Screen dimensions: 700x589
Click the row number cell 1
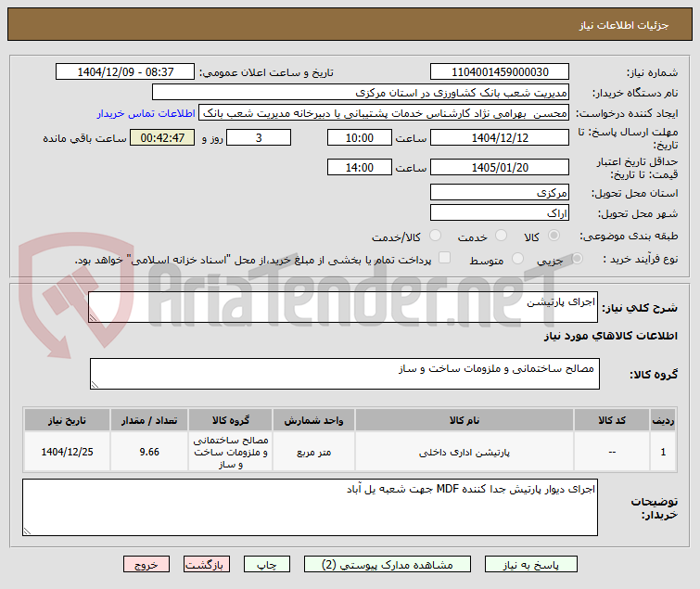click(663, 452)
